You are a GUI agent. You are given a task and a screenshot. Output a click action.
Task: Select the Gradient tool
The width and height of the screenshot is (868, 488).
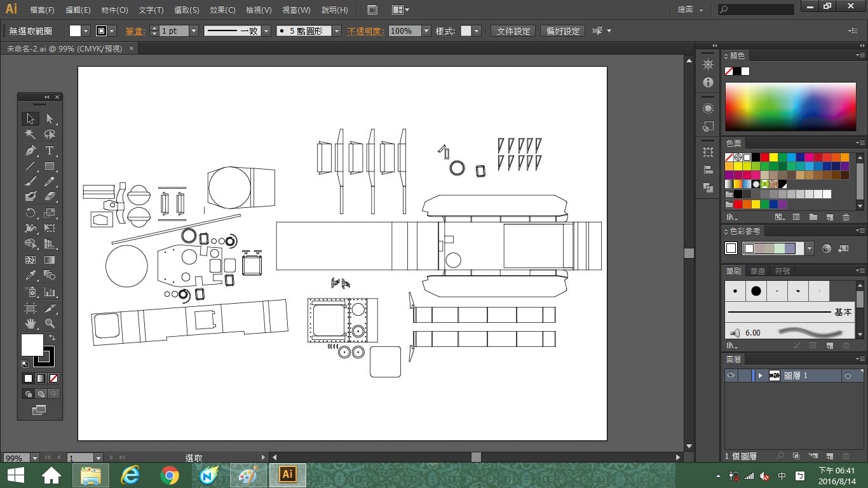click(x=50, y=260)
